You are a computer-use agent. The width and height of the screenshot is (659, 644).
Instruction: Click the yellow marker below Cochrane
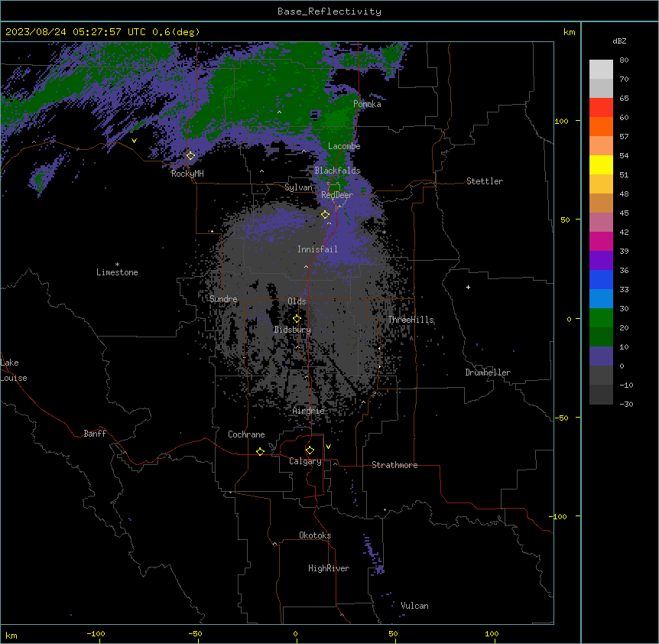pyautogui.click(x=260, y=451)
